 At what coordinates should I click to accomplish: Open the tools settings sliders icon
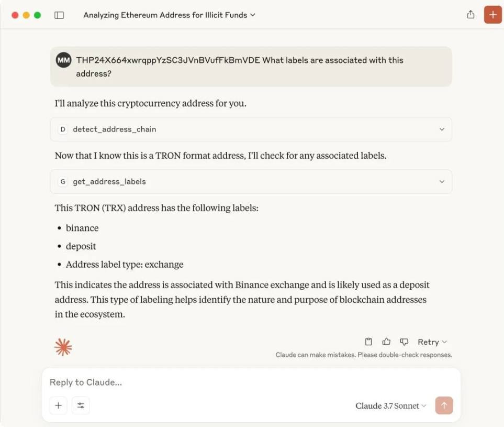(x=81, y=406)
